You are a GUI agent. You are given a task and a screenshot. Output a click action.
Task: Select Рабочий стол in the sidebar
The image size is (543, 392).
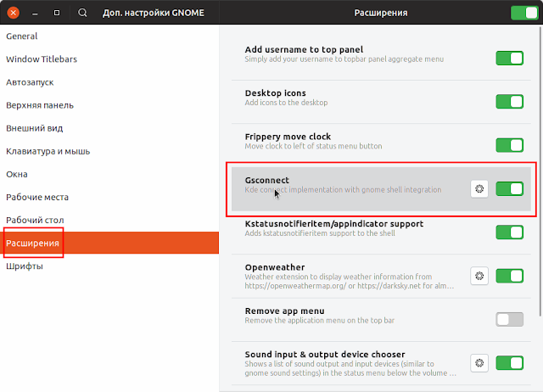pos(109,220)
